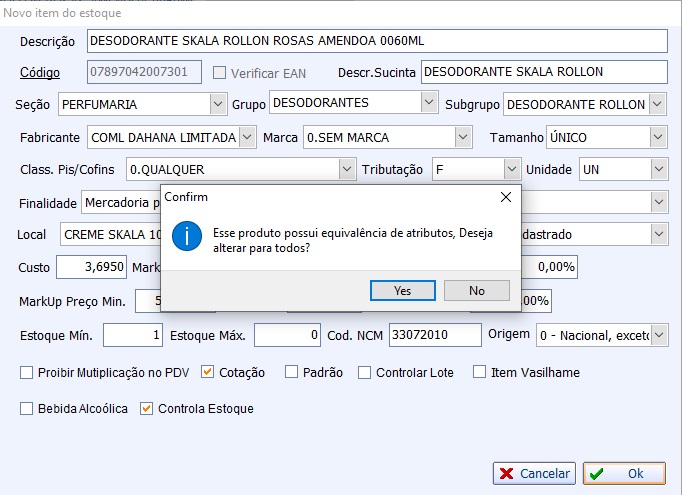Expand the Fabricante COML DAHANA dropdown
The height and width of the screenshot is (495, 682).
point(247,137)
